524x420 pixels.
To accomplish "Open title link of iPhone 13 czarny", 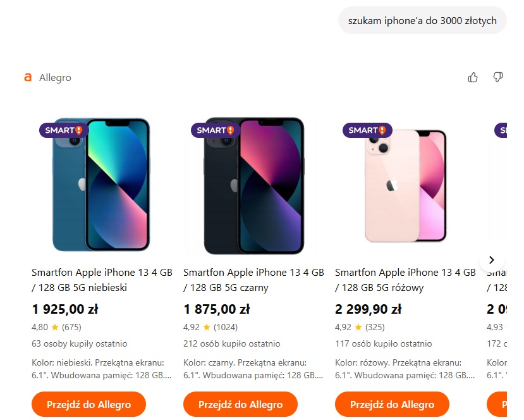I will [x=253, y=280].
